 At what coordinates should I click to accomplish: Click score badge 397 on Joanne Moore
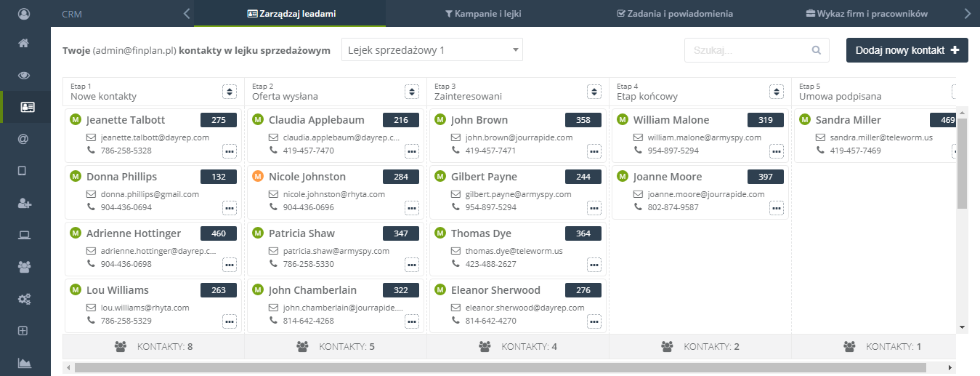click(x=766, y=177)
